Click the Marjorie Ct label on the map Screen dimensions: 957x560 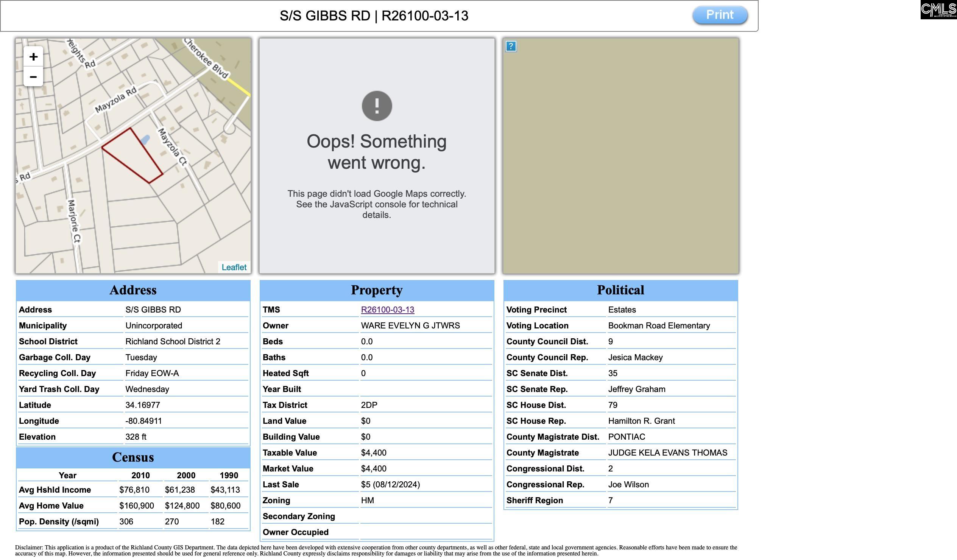tap(74, 221)
